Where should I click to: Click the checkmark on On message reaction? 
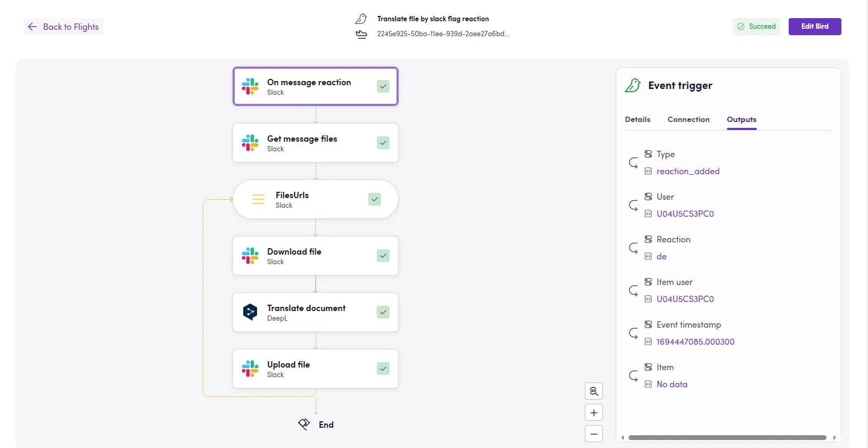click(383, 86)
